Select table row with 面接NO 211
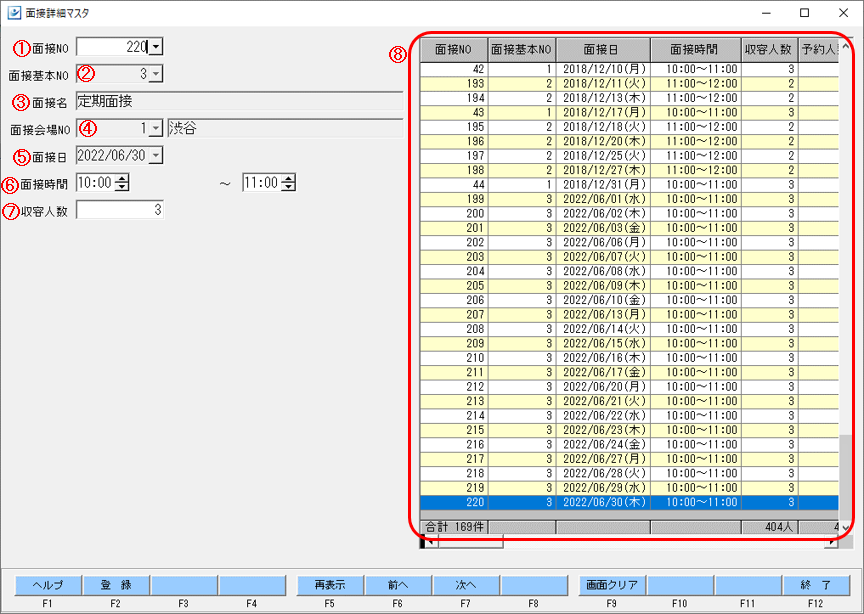This screenshot has height=614, width=864. (629, 372)
